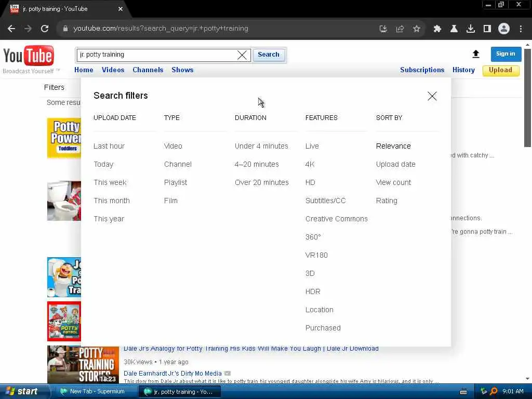This screenshot has height=399, width=532.
Task: Select the Video type filter
Action: (x=173, y=146)
